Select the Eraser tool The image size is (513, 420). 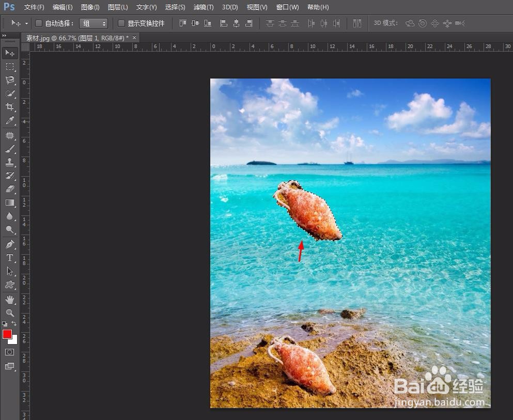pyautogui.click(x=10, y=189)
